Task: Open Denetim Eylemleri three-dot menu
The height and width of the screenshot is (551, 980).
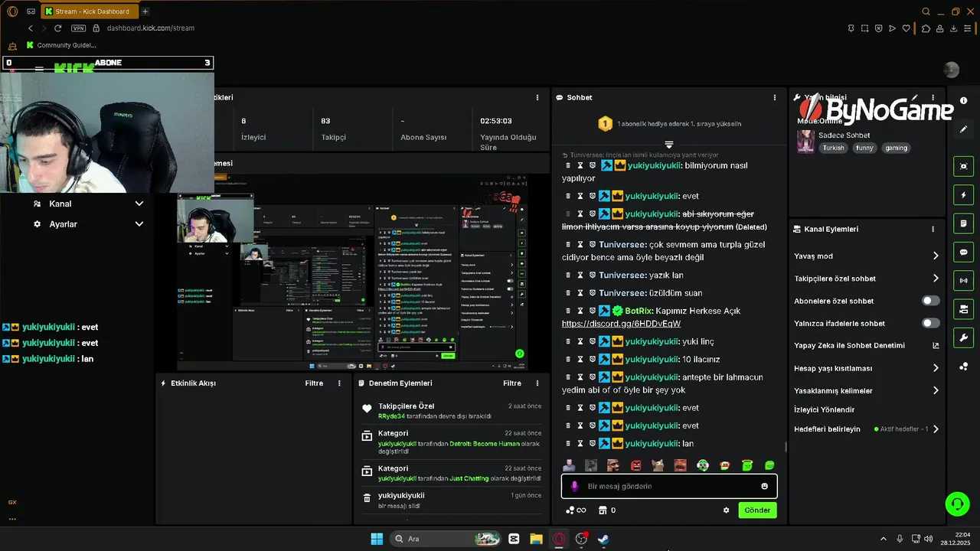Action: (x=537, y=383)
